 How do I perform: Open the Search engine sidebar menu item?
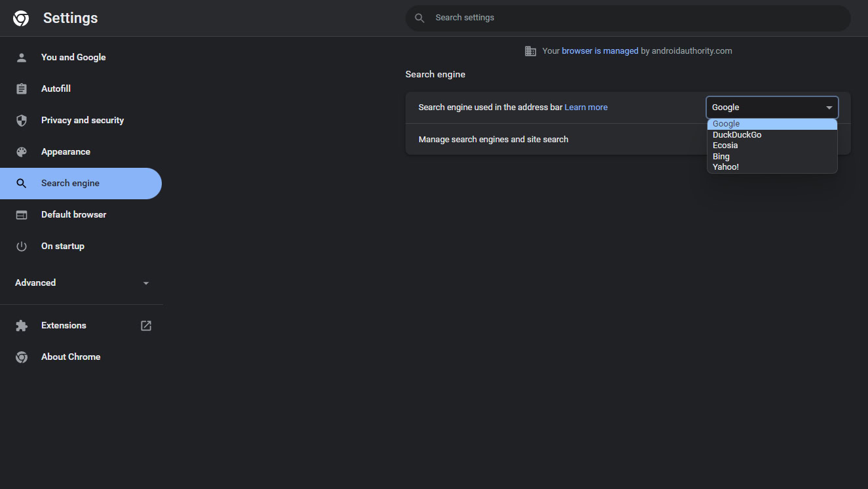pyautogui.click(x=71, y=184)
